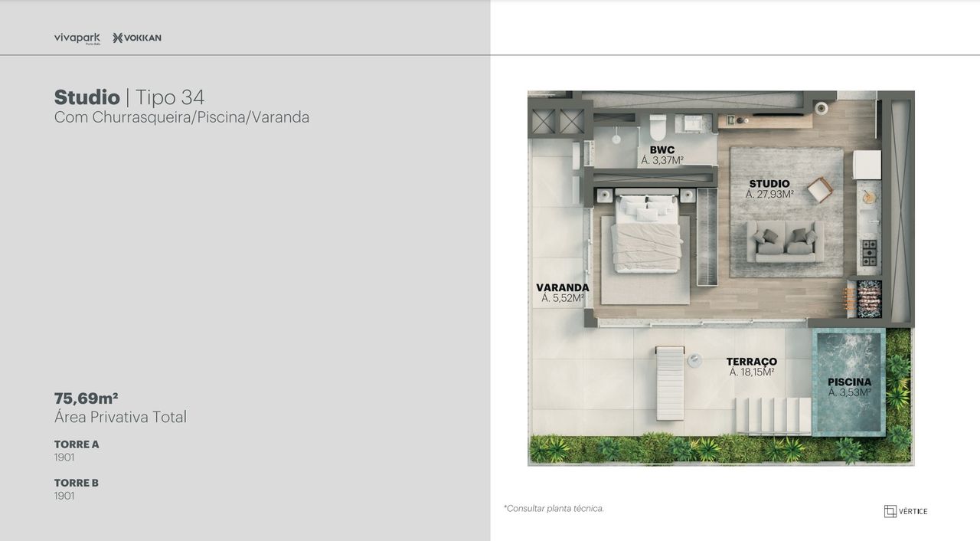Click the VARANDA 5,52M² label

(x=562, y=293)
